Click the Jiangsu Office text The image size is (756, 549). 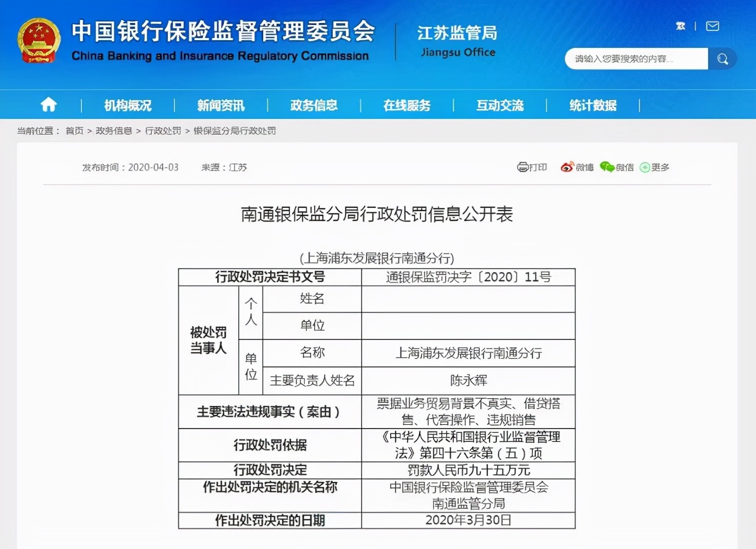pyautogui.click(x=458, y=53)
